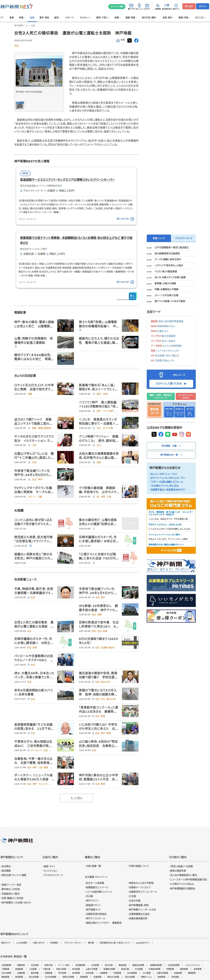This screenshot has height=980, width=210.
Task: Expand the スポーツ navigation dropdown
Action: (70, 17)
